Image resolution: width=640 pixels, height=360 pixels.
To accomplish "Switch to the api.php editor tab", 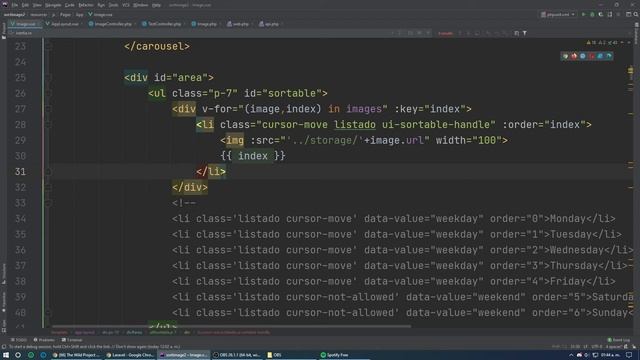I will 269,24.
